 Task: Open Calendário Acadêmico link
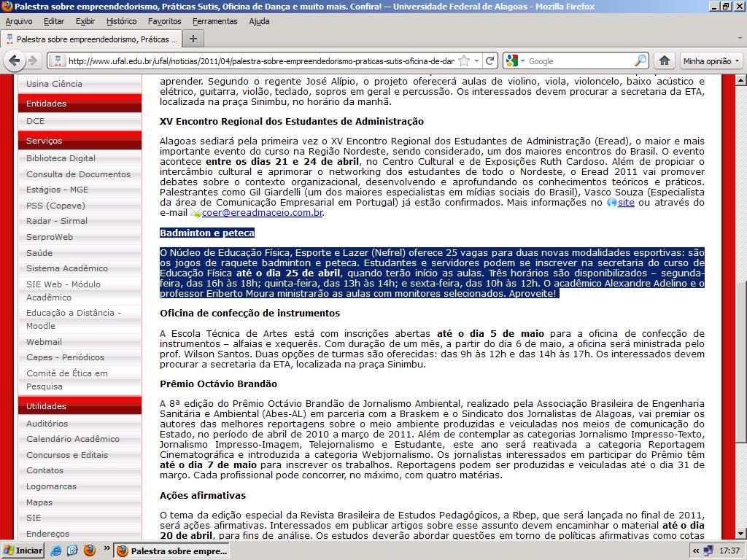(73, 439)
